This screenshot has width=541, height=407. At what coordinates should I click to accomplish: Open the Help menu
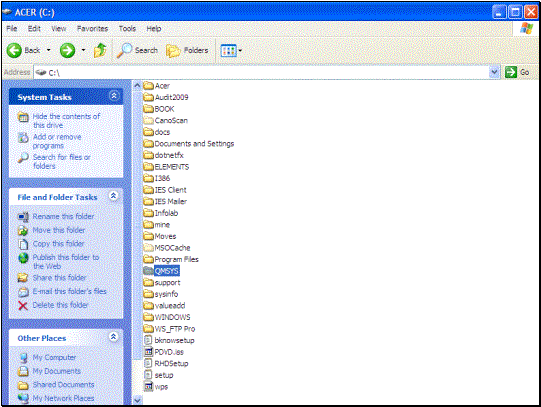(x=154, y=29)
